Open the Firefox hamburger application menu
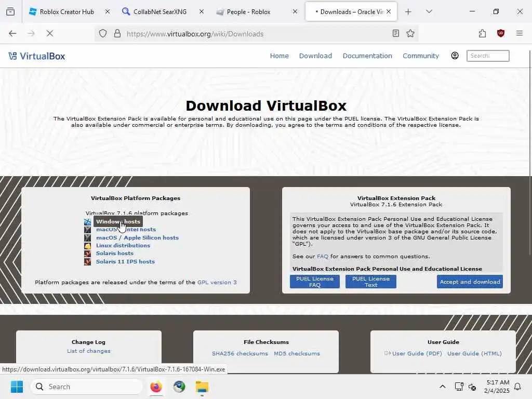Viewport: 532px width, 399px height. point(519,33)
